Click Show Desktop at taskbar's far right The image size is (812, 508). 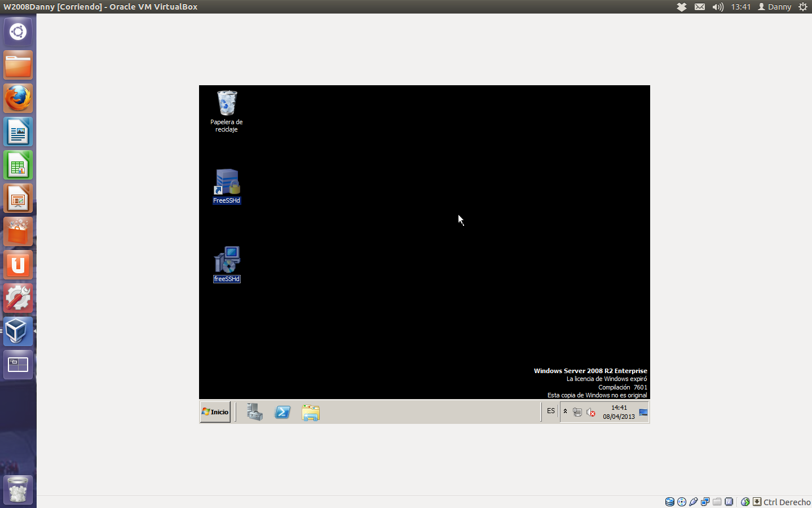pyautogui.click(x=643, y=412)
